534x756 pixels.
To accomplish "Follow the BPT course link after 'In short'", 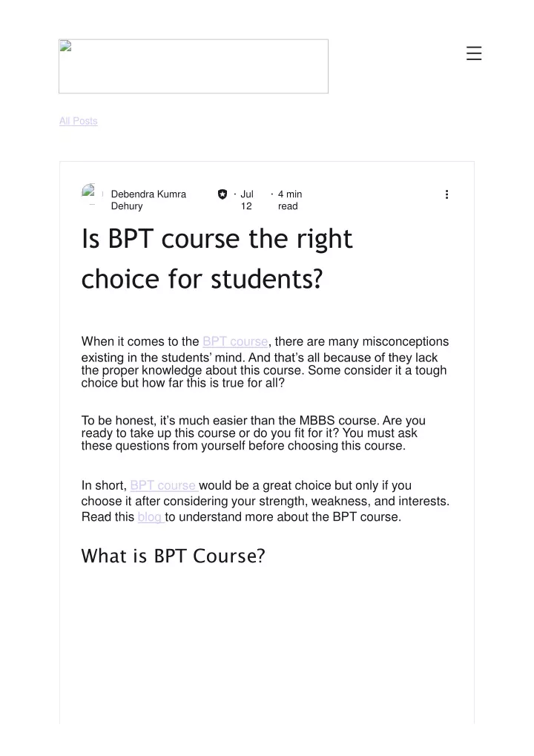I will click(164, 485).
